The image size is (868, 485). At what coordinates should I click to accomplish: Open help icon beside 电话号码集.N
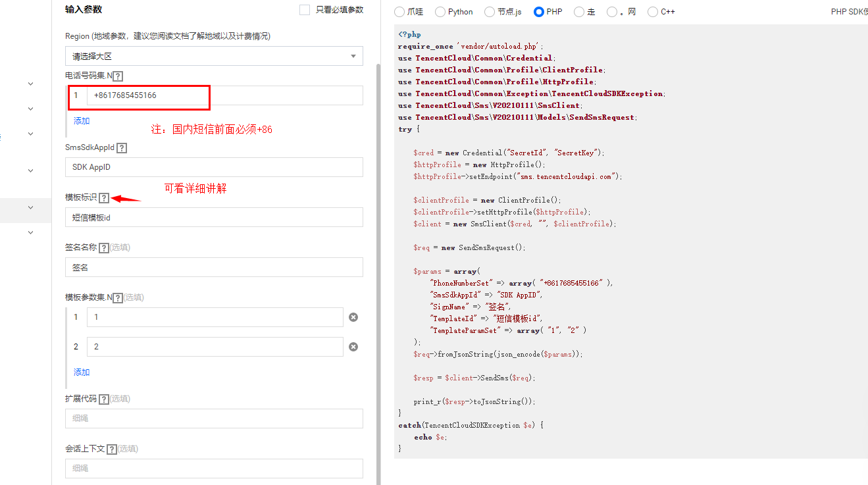(x=118, y=76)
